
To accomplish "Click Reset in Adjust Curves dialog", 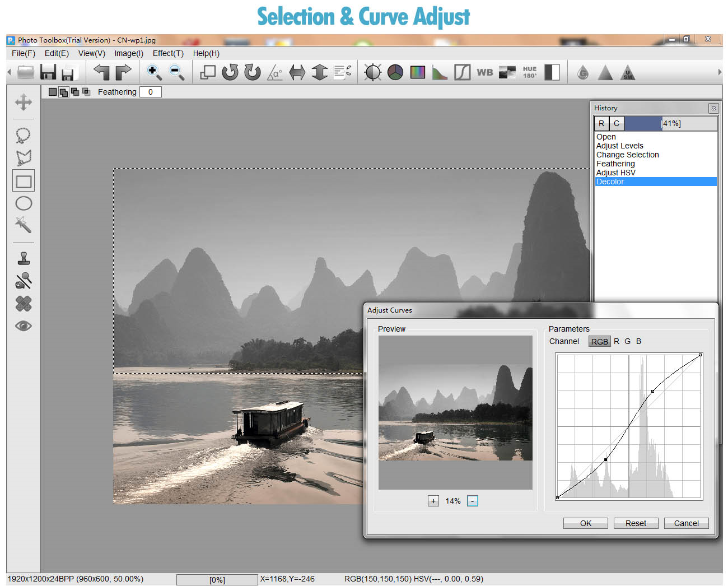I will (x=636, y=523).
